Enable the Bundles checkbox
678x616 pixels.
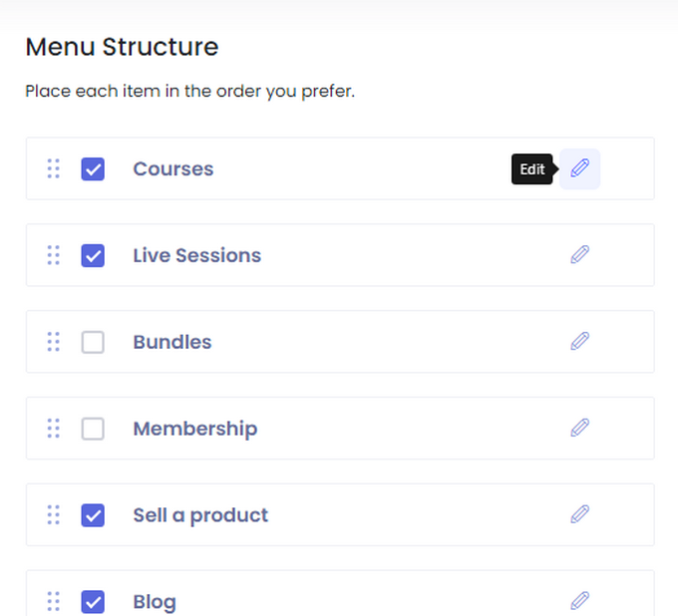(x=93, y=342)
